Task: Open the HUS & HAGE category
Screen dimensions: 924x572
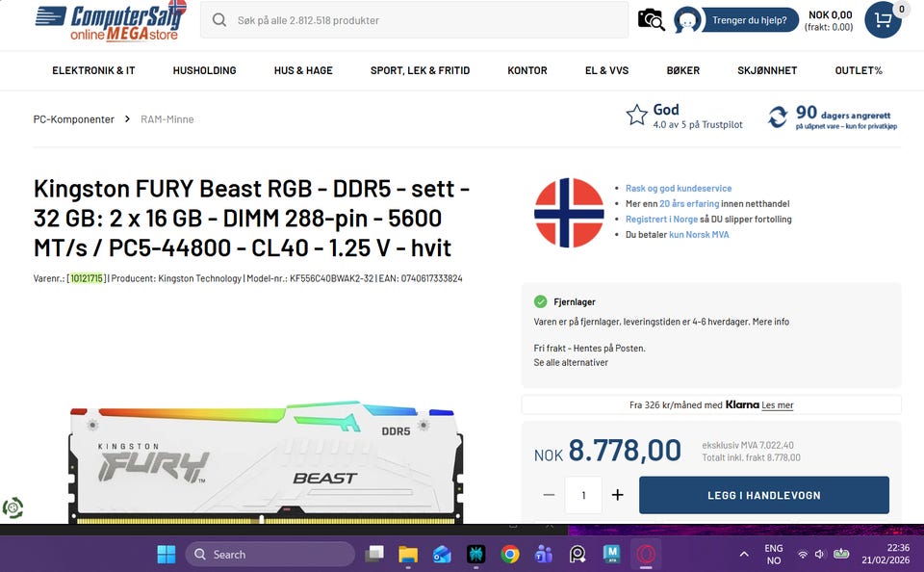Action: tap(303, 70)
